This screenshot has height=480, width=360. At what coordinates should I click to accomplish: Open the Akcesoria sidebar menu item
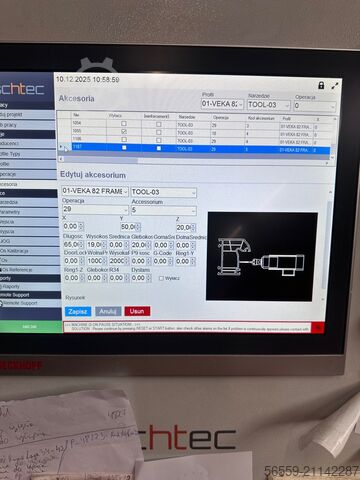[x=27, y=184]
